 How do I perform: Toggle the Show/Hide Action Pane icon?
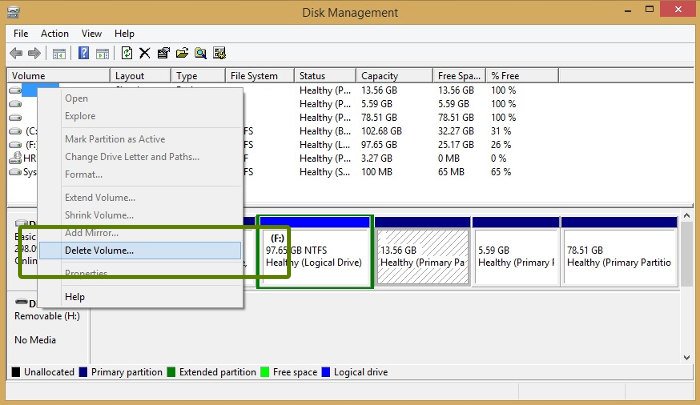click(102, 54)
